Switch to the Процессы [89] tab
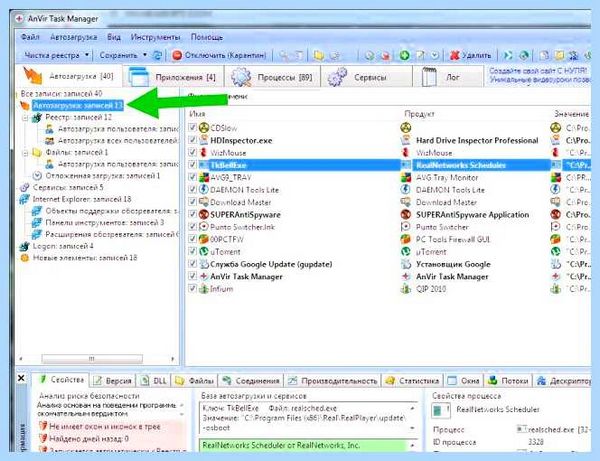 [x=272, y=77]
